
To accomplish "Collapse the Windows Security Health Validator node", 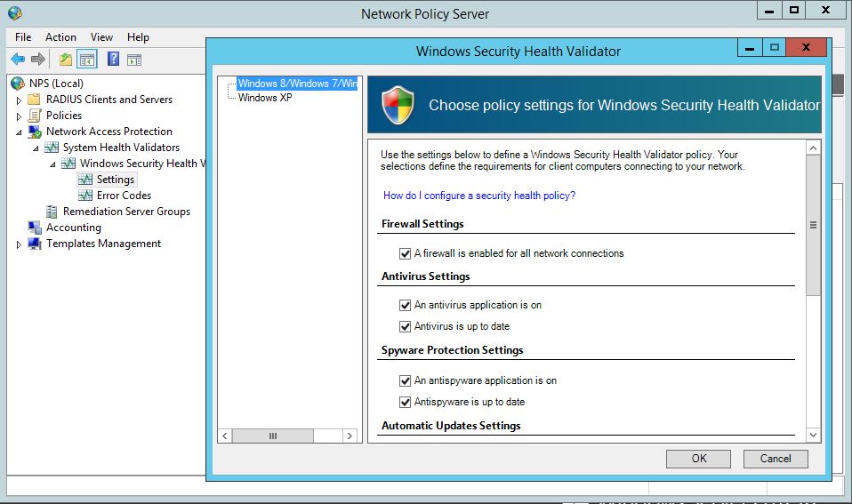I will pyautogui.click(x=52, y=164).
